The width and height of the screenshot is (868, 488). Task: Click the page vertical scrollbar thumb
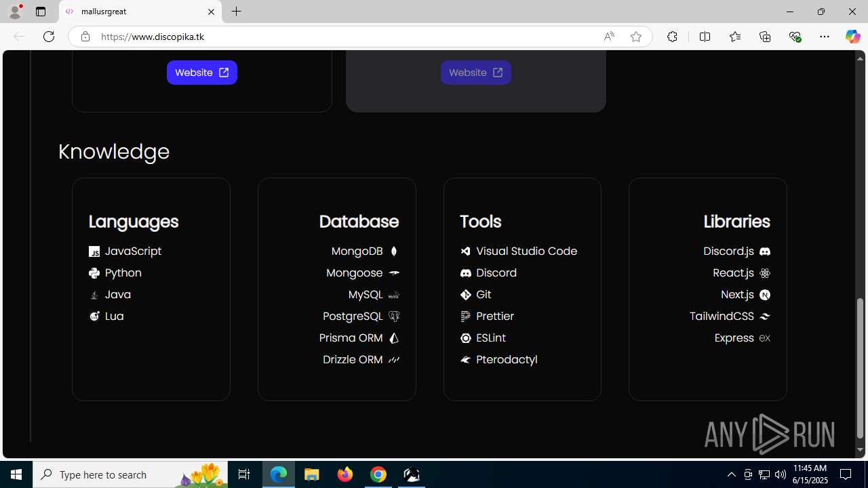pyautogui.click(x=861, y=368)
